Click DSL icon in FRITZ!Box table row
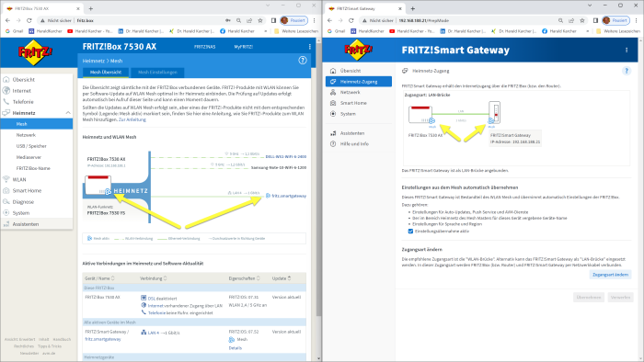Image resolution: width=644 pixels, height=362 pixels. [144, 298]
